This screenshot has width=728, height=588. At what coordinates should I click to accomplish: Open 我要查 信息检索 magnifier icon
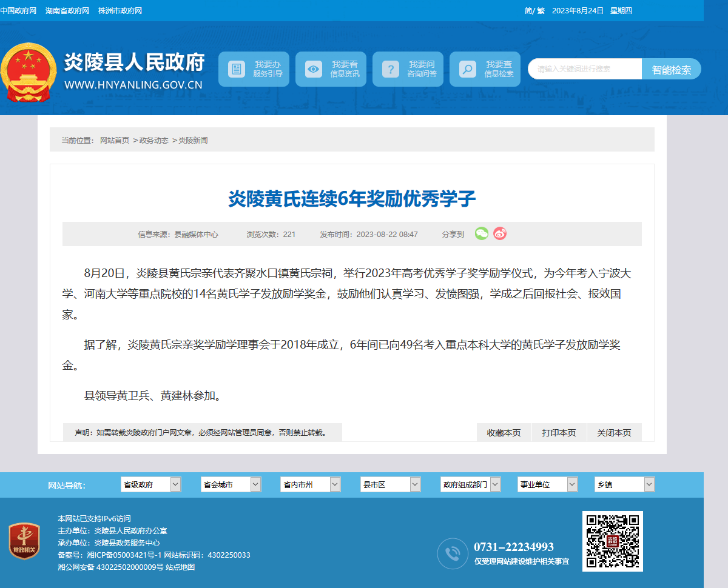pyautogui.click(x=468, y=69)
